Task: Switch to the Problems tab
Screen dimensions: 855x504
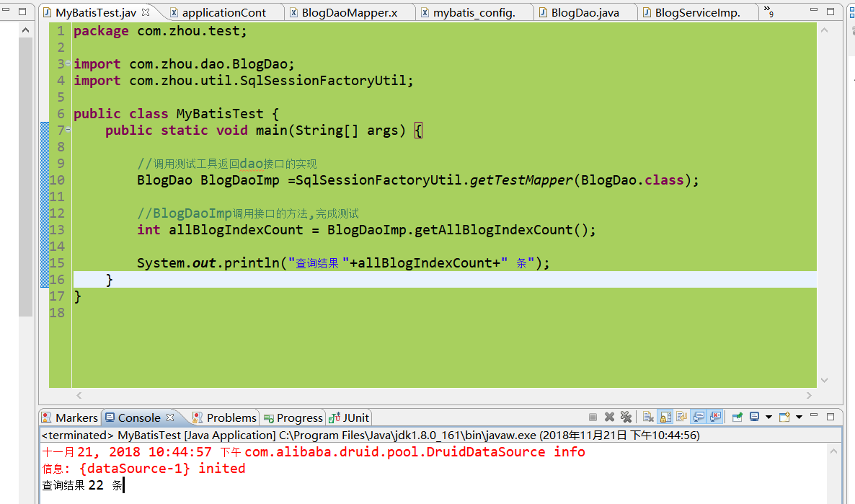Action: (224, 417)
